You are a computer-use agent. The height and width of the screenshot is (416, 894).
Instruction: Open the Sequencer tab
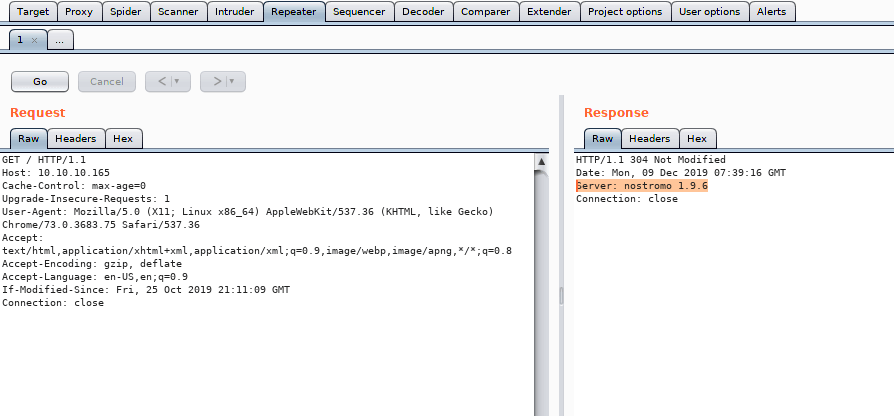point(360,11)
